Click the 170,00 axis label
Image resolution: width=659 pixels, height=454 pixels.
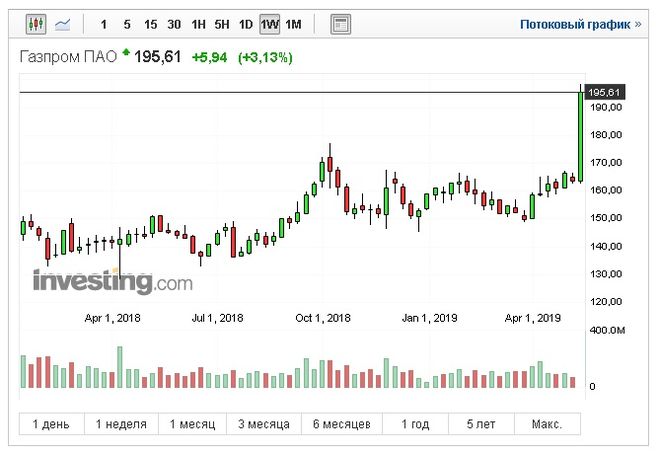[606, 163]
